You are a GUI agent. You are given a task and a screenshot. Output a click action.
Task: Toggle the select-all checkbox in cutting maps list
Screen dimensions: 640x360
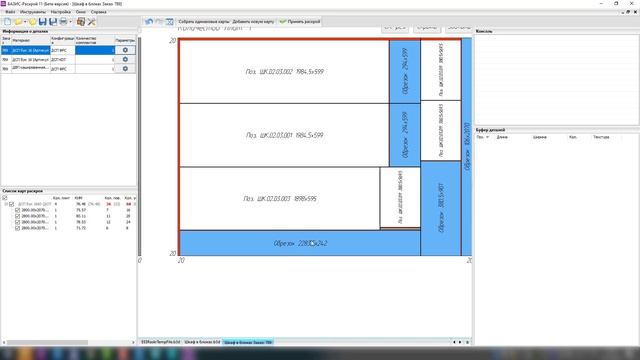click(5, 198)
